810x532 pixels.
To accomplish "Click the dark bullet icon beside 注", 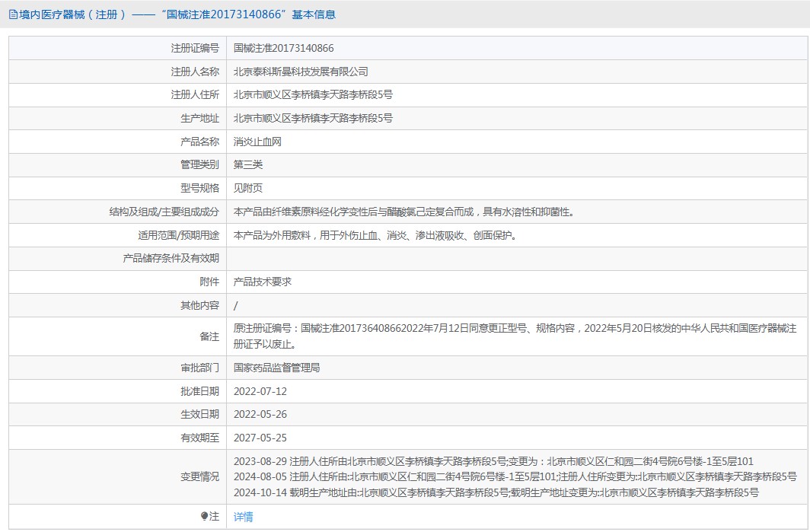I will [x=204, y=516].
